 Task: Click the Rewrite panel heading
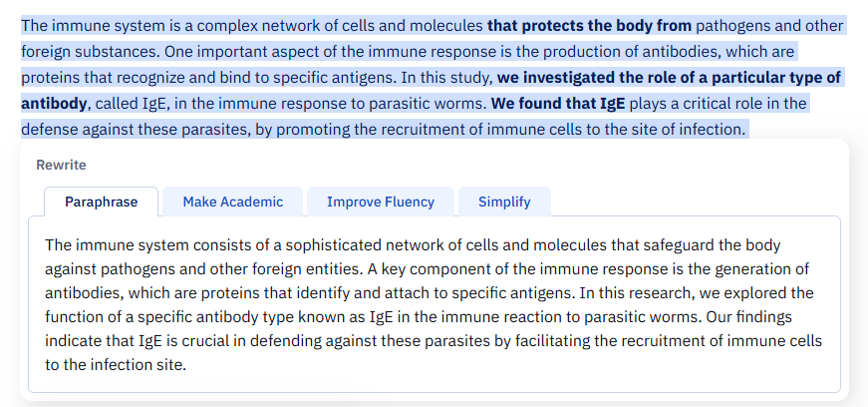(61, 165)
